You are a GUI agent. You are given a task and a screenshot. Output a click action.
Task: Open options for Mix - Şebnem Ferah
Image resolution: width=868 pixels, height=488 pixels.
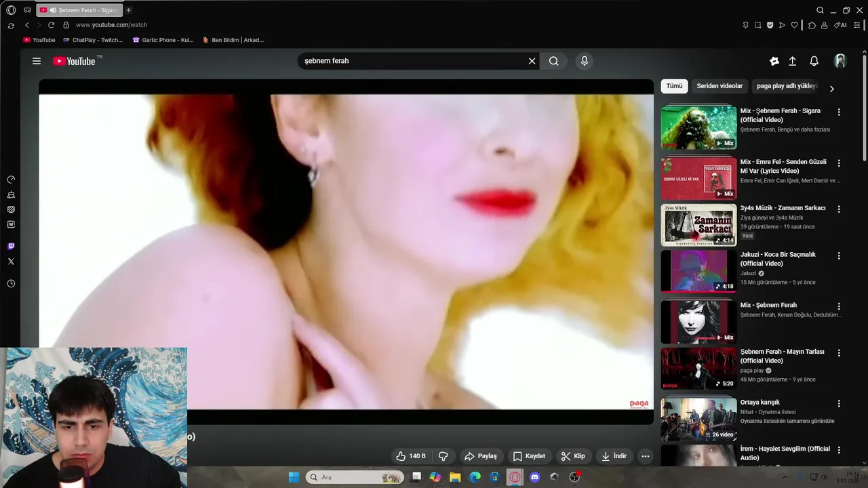839,306
